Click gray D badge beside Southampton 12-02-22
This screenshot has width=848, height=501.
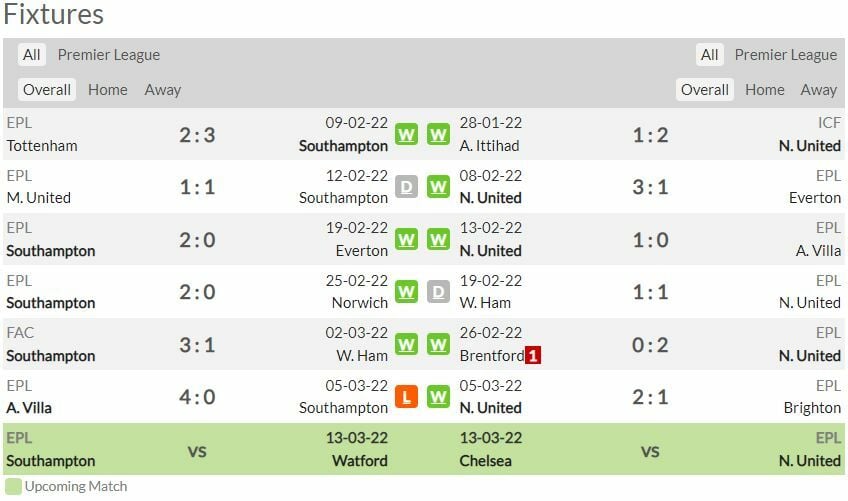click(406, 187)
